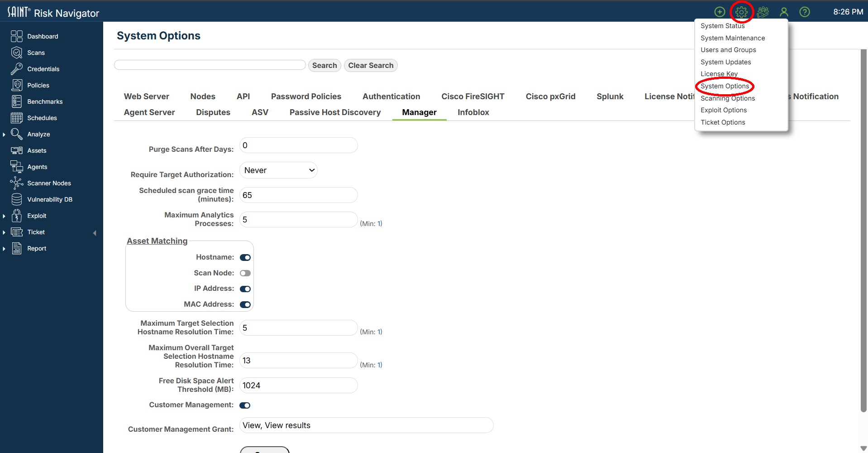Screen dimensions: 868x453
Task: Click Scheduled scan grace time field
Action: (x=299, y=195)
